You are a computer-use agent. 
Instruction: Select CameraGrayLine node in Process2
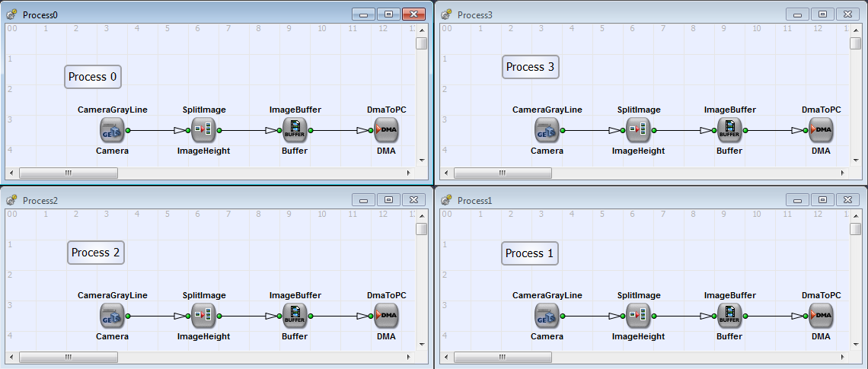(112, 316)
